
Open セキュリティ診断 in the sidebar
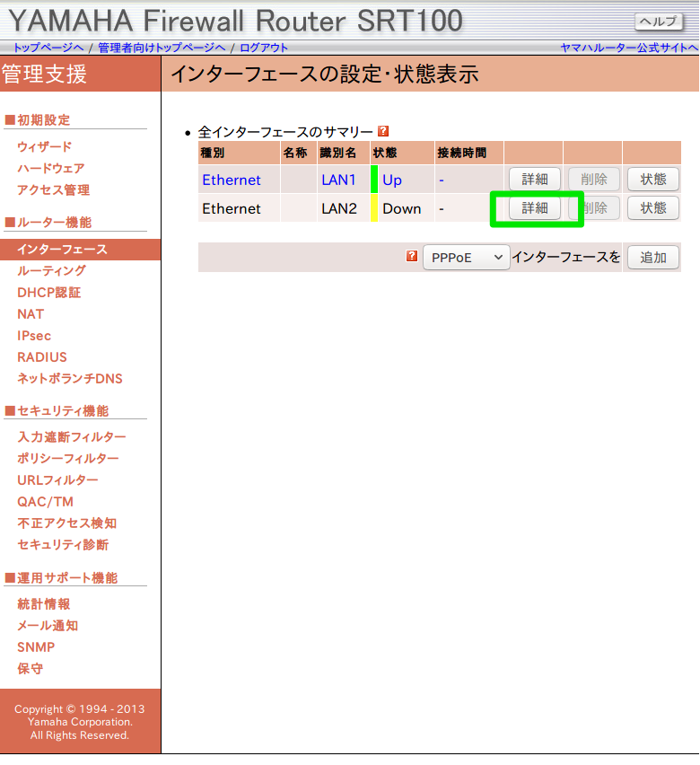pyautogui.click(x=63, y=544)
